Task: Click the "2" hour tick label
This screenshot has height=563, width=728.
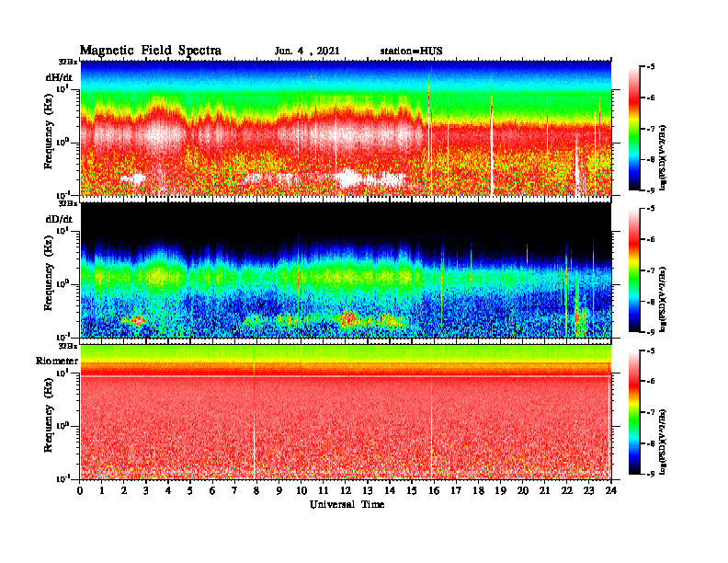Action: click(124, 490)
